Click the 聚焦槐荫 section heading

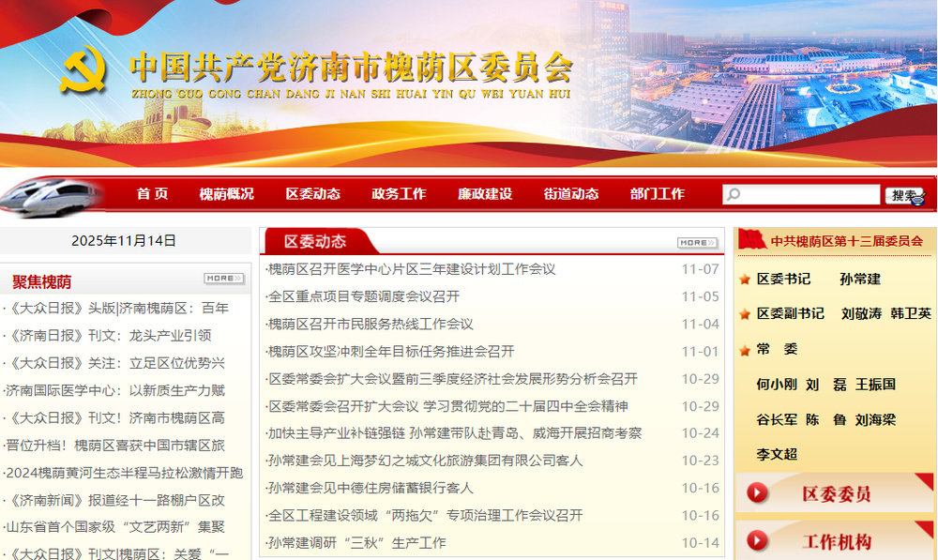coord(42,281)
